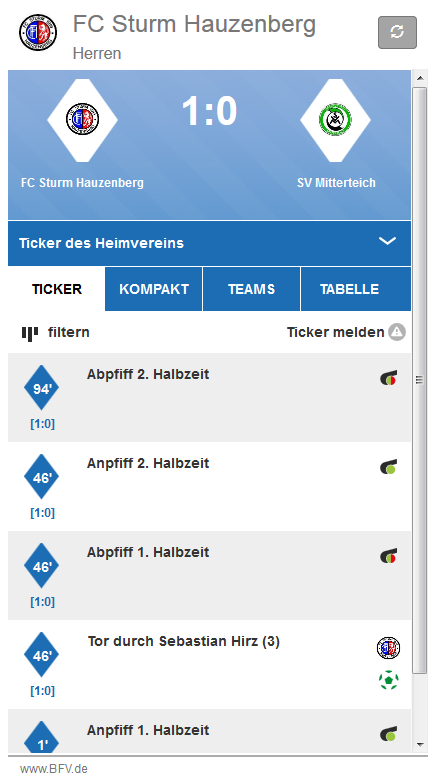442x783 pixels.
Task: Switch to the KOMPAKT tab
Action: [x=154, y=289]
